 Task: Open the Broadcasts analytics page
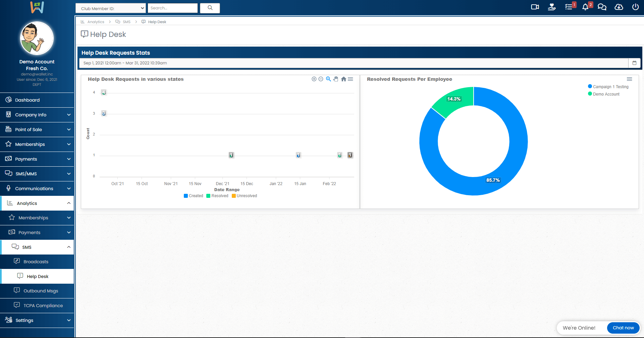click(x=36, y=262)
